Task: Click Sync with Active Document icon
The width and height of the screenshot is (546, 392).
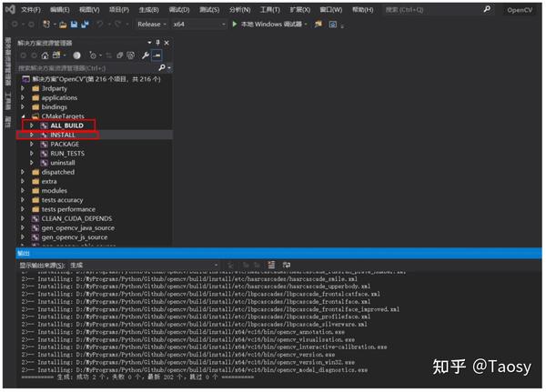Action: click(108, 55)
